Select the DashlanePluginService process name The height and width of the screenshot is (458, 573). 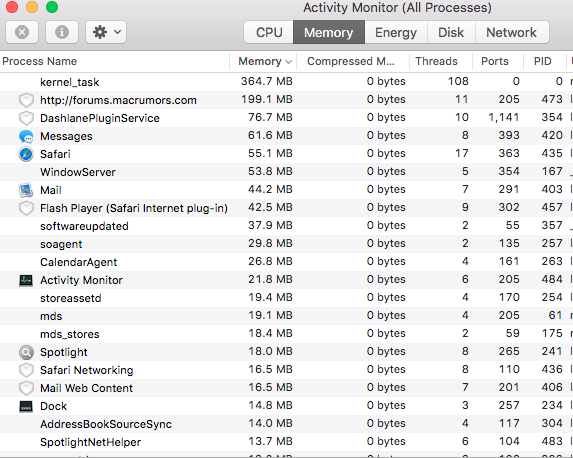coord(100,118)
